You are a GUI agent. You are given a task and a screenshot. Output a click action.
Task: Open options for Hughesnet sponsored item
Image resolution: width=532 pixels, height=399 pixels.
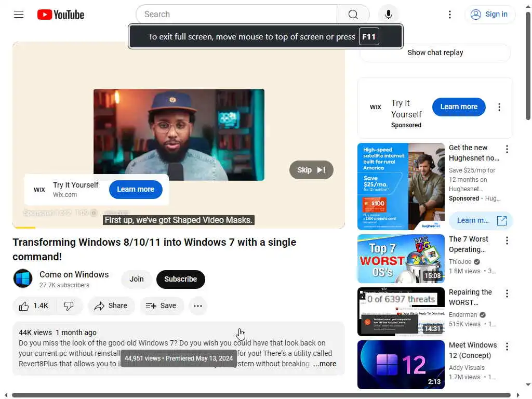click(x=507, y=149)
